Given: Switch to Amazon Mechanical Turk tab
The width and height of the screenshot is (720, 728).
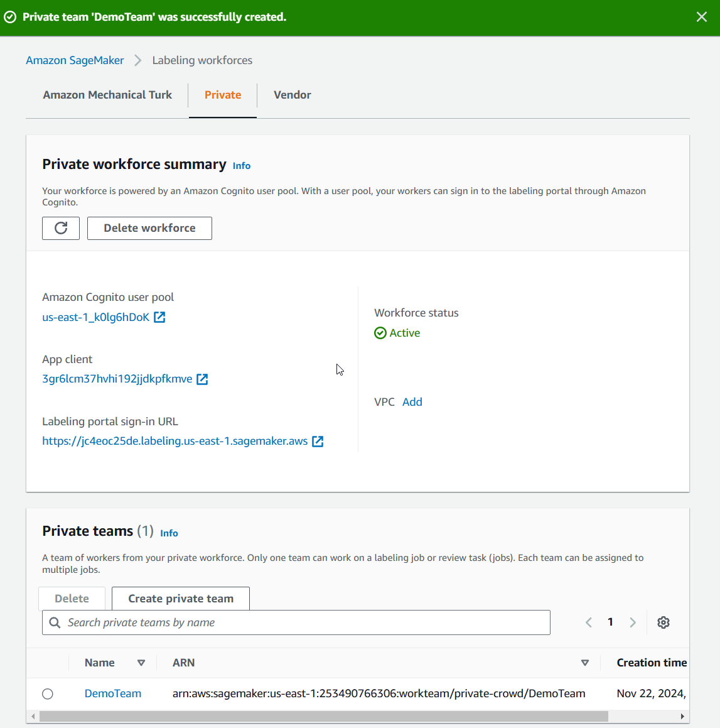Looking at the screenshot, I should (107, 95).
